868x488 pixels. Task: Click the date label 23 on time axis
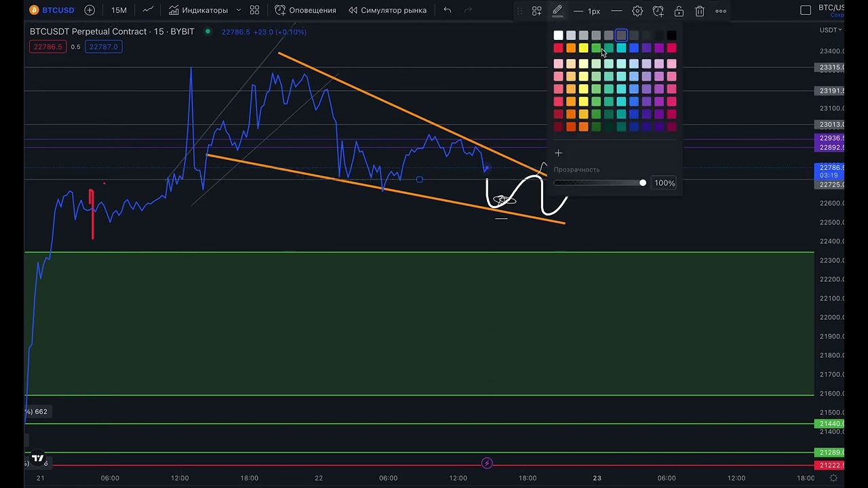coord(597,478)
